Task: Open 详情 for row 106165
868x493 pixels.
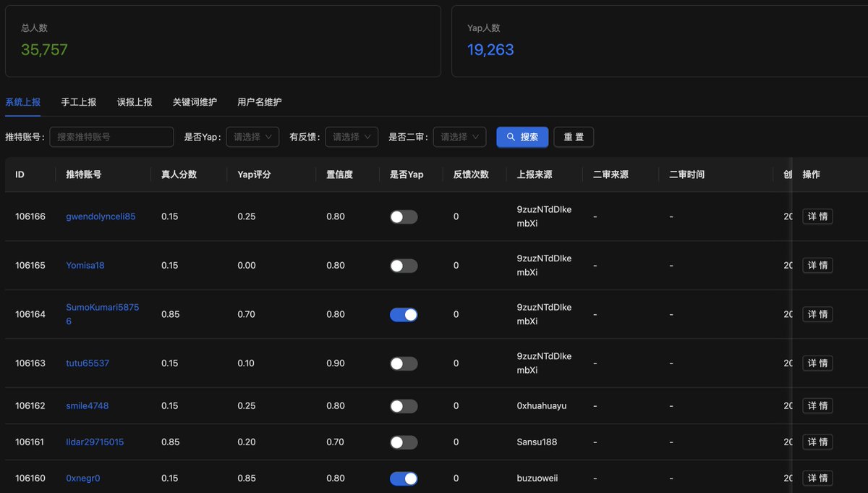Action: pyautogui.click(x=817, y=266)
